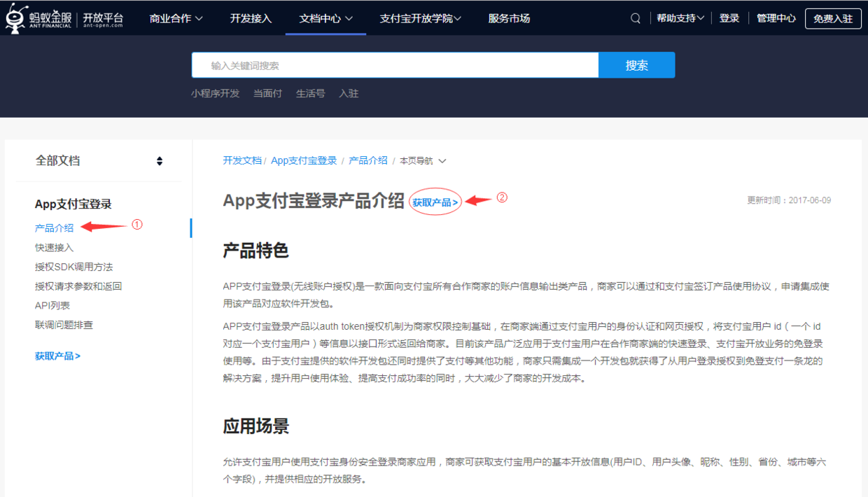Expand the 支付宝开放学院 dropdown

coord(421,19)
